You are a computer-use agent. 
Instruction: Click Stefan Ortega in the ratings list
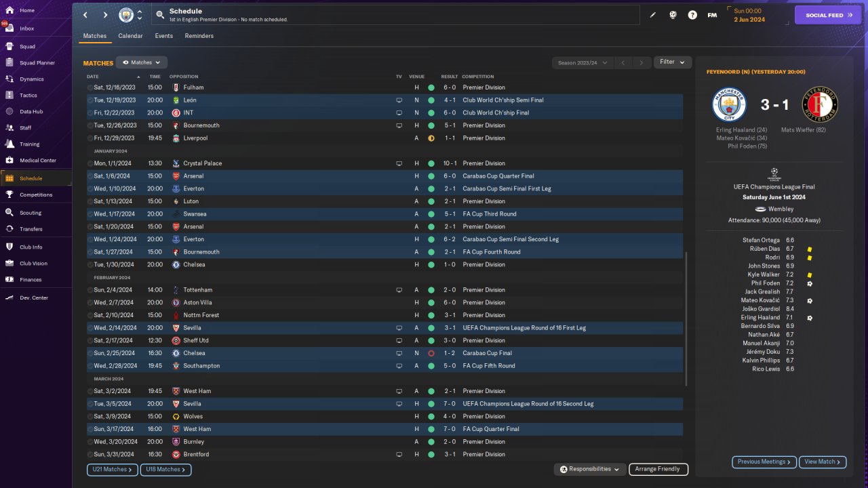tap(761, 240)
